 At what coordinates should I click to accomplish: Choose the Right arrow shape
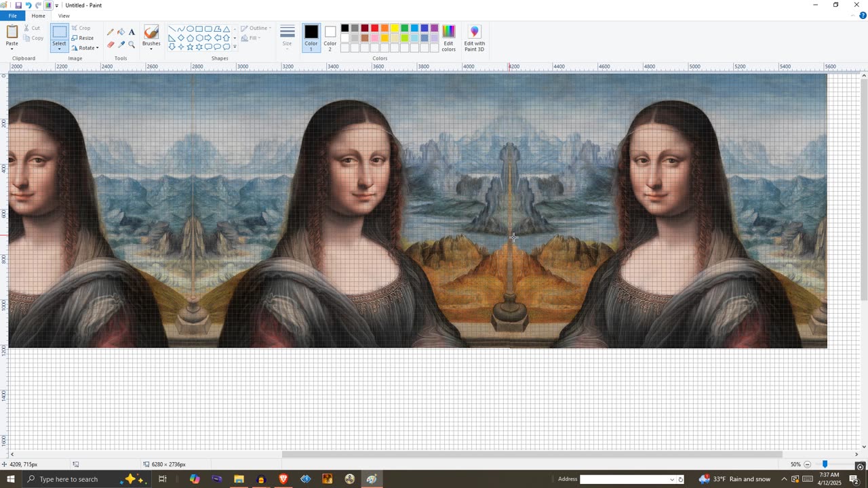tap(208, 38)
